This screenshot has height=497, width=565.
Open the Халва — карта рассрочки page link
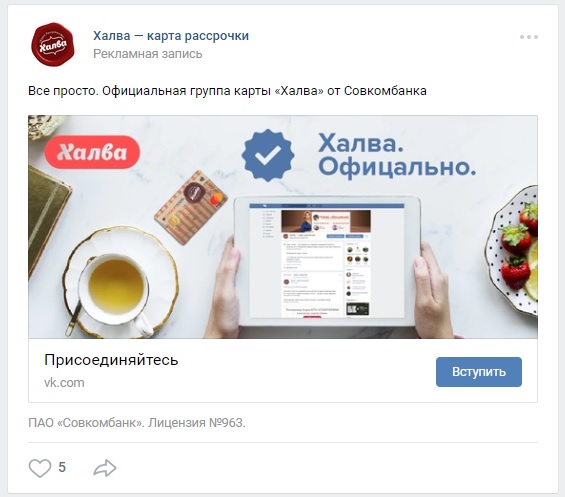point(171,36)
